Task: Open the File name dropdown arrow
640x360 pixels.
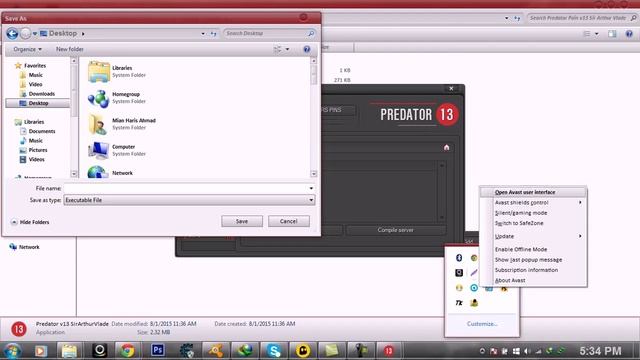Action: (311, 188)
